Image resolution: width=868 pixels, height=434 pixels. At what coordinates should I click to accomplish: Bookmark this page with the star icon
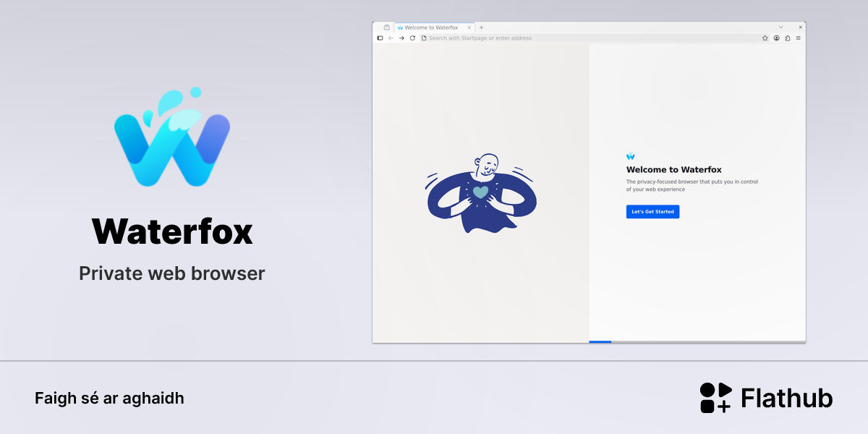click(765, 38)
